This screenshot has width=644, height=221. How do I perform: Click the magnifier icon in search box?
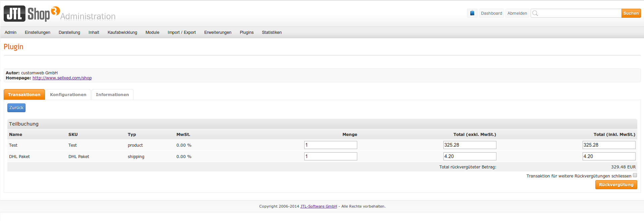tap(535, 13)
